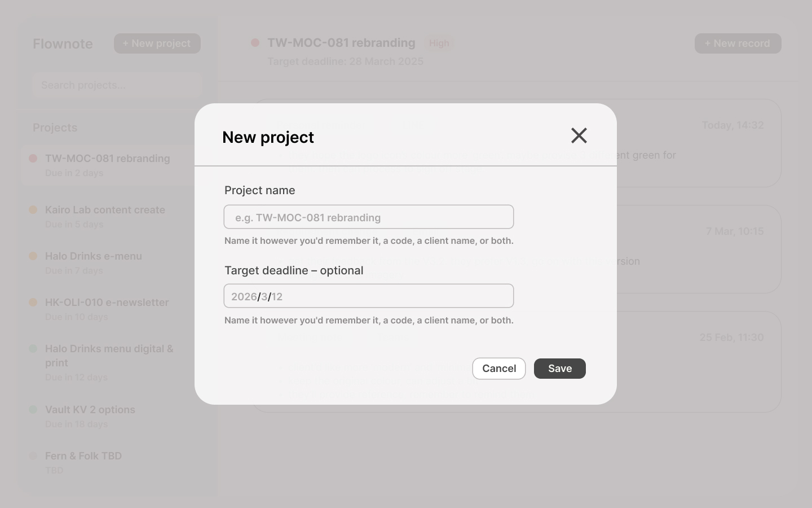Click the High priority badge
Image resolution: width=812 pixels, height=508 pixels.
[x=439, y=43]
